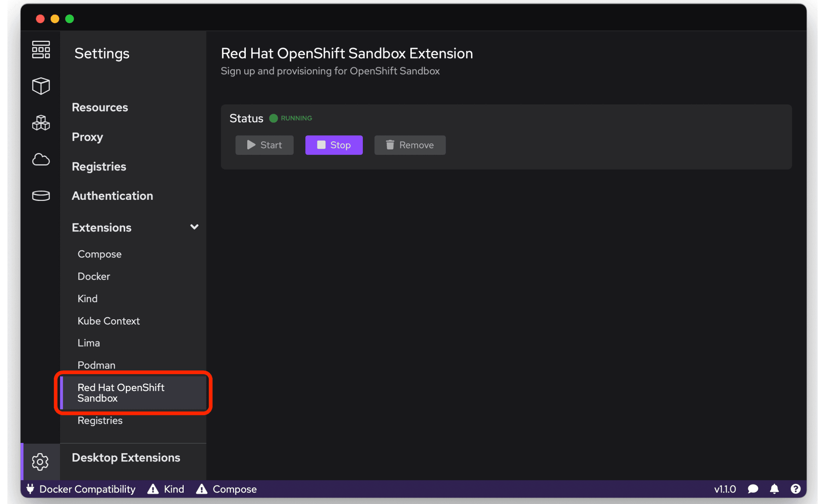The image size is (825, 504).
Task: Click the macOS green zoom button
Action: point(70,19)
